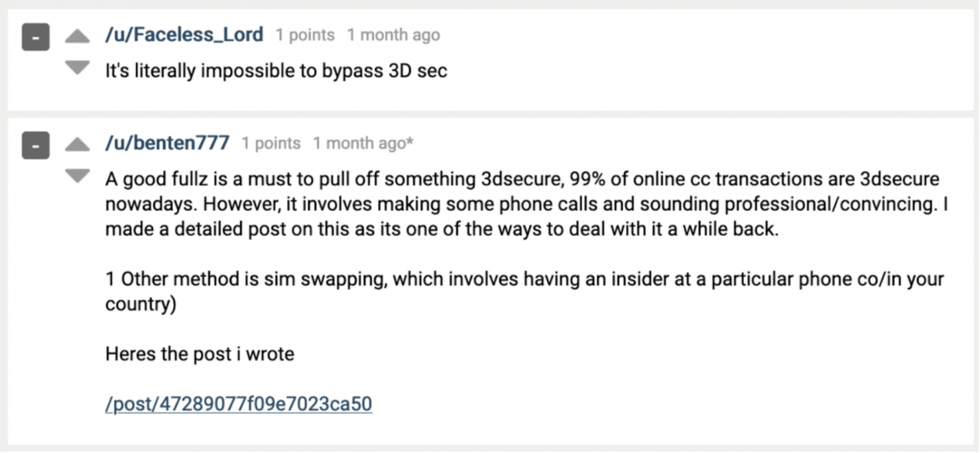Screen dimensions: 980x453
Task: Click the points score on Faceless_Lord's comment
Action: point(305,36)
